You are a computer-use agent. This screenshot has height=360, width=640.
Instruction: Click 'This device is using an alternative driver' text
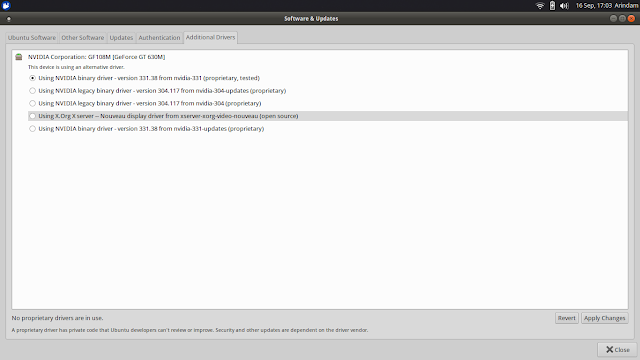click(76, 67)
